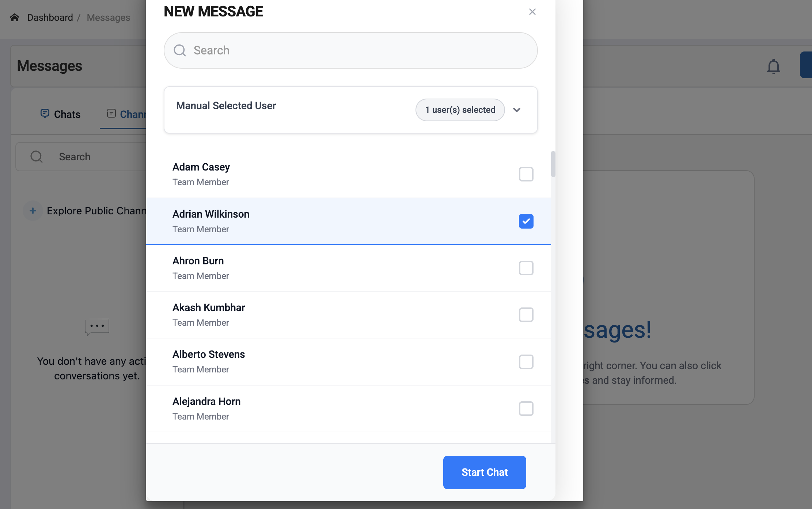Check the Adam Casey checkbox
The image size is (812, 509).
[x=526, y=174]
